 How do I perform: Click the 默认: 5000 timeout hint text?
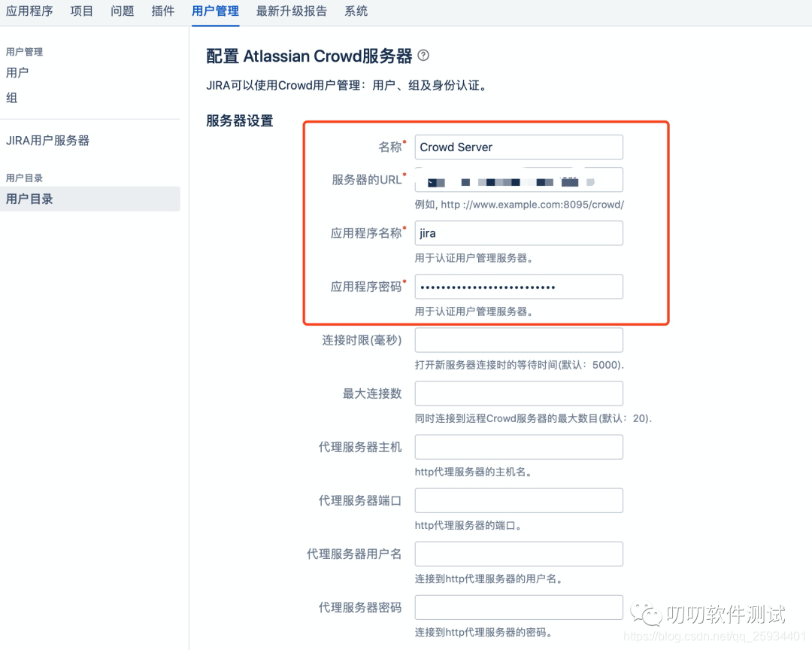(x=520, y=365)
